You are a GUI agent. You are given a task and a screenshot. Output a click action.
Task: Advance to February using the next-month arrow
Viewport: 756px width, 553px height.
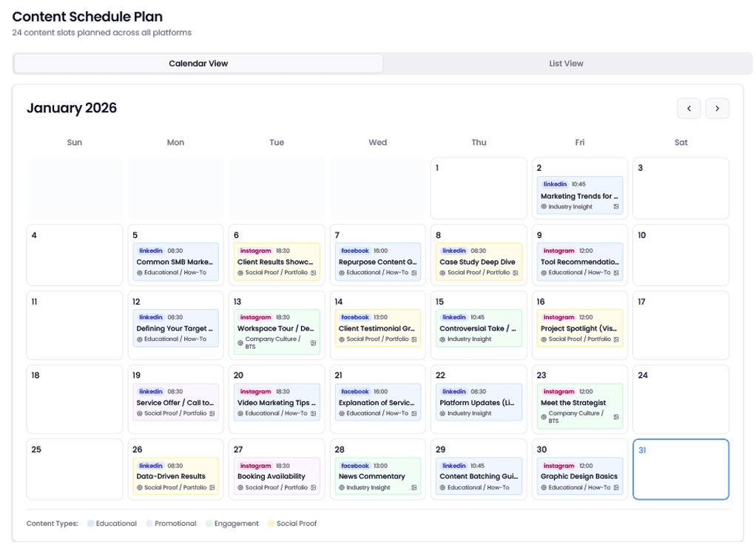[716, 108]
